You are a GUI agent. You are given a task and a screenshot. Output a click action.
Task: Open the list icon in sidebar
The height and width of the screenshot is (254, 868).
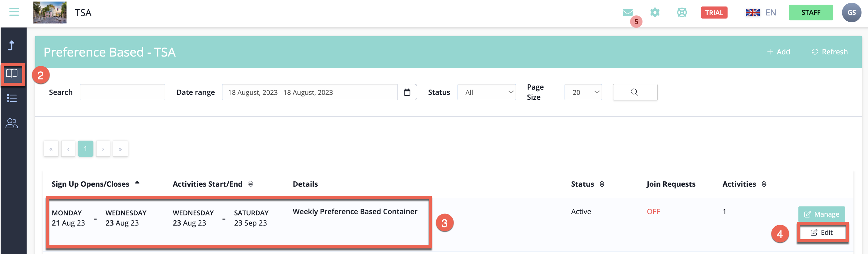pos(12,98)
